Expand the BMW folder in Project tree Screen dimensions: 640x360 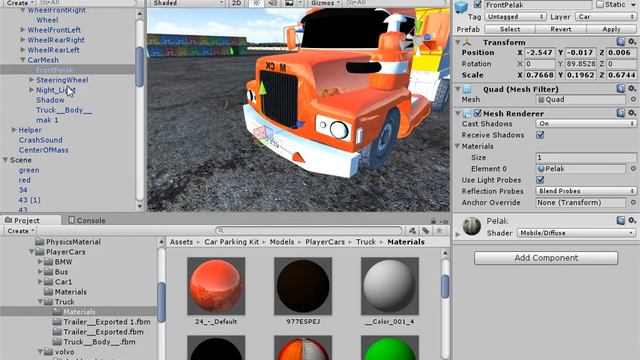(x=40, y=262)
